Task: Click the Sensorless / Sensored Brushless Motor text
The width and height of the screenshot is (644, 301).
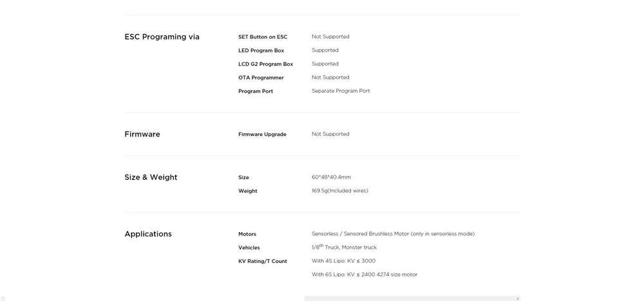Action: click(393, 234)
